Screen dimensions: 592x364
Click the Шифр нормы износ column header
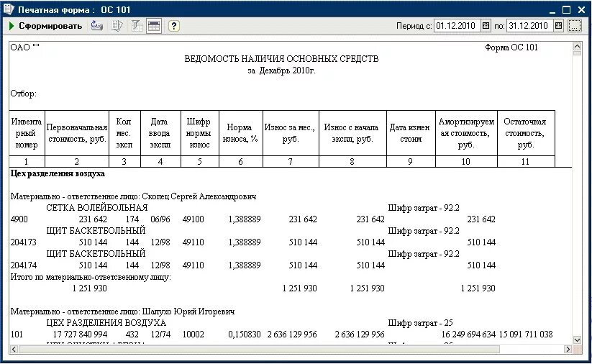199,133
